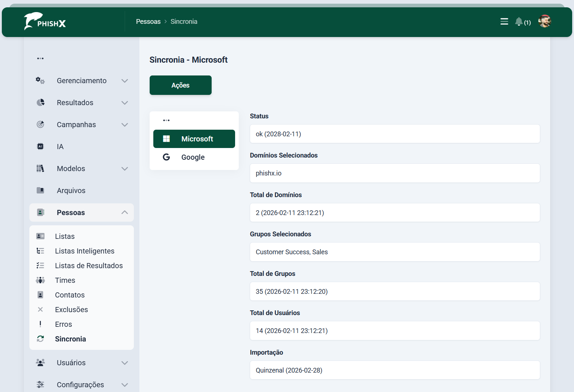Expand the Resultados section chevron
This screenshot has height=392, width=574.
(x=125, y=103)
